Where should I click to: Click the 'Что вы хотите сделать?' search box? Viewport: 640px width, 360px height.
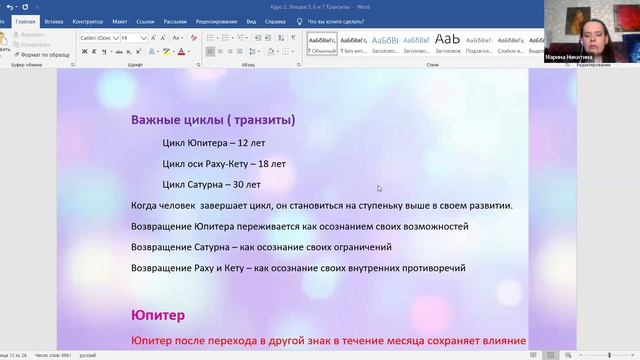(x=336, y=22)
